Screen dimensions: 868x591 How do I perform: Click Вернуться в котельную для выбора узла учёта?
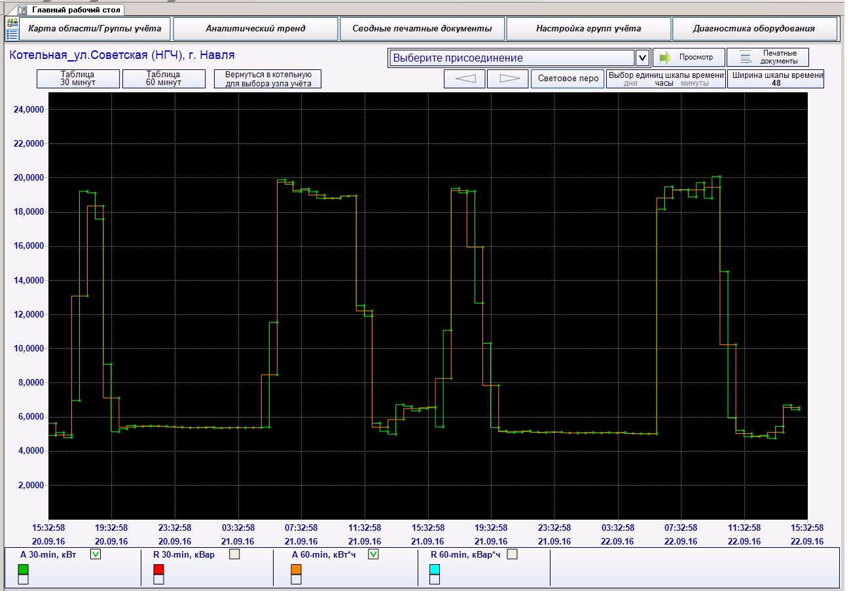pos(268,79)
